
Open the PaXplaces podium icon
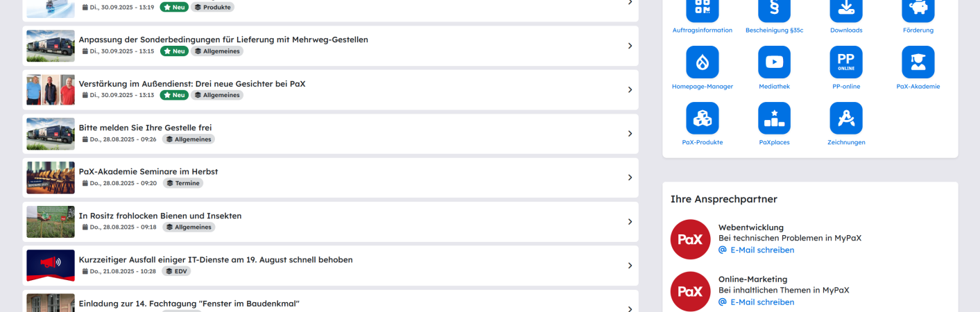pyautogui.click(x=774, y=118)
